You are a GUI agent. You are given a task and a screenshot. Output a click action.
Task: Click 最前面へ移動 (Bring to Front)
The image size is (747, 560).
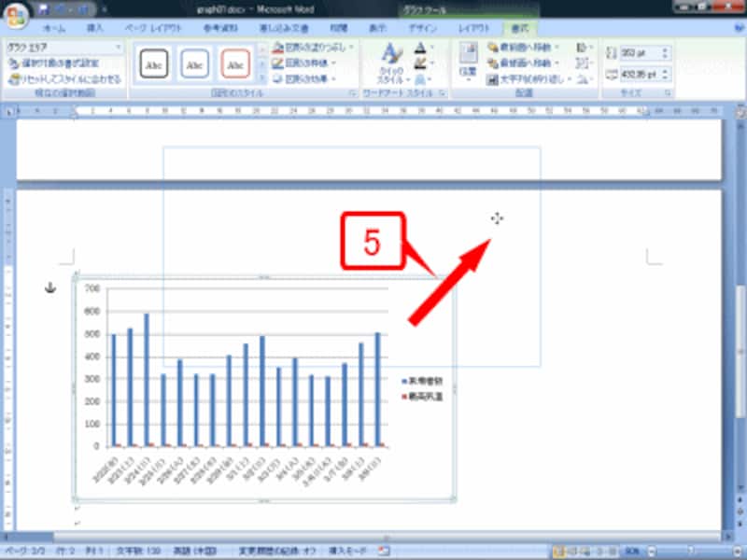[x=523, y=48]
